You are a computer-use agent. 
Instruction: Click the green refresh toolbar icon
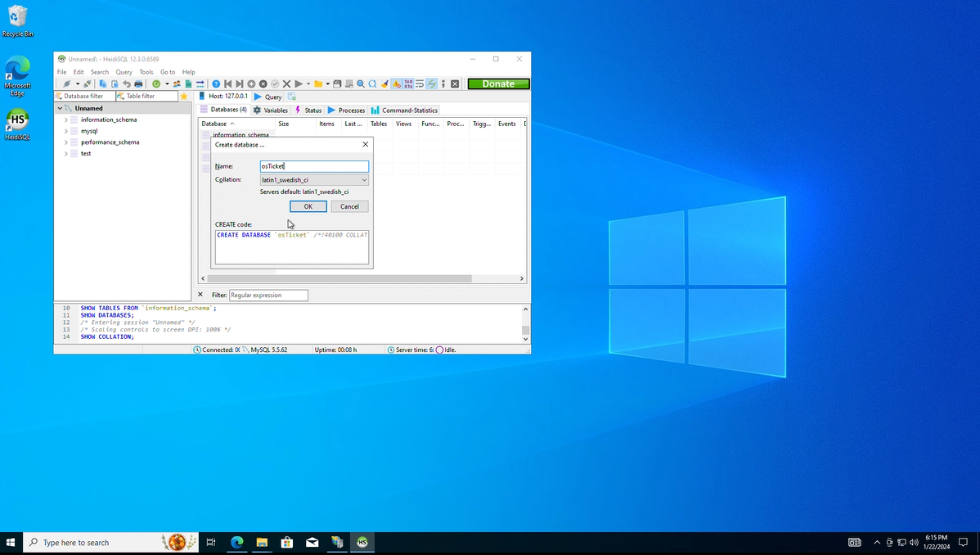click(x=156, y=83)
